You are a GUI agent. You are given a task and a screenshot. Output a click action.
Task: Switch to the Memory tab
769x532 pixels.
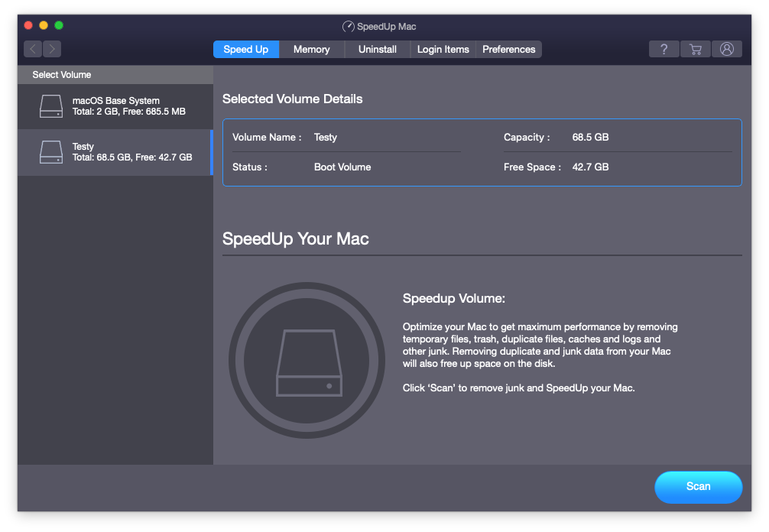click(x=311, y=49)
